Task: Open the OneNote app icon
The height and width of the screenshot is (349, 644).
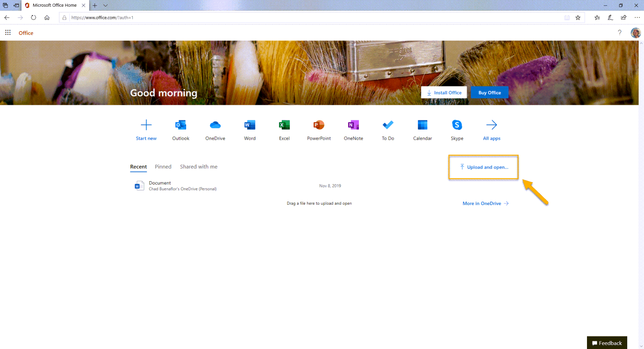Action: tap(353, 128)
